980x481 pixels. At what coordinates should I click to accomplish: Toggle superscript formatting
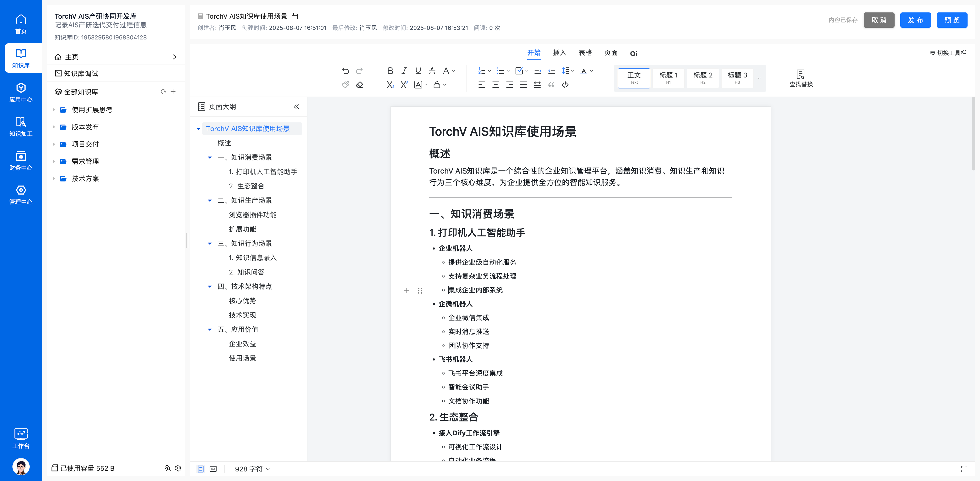point(404,85)
